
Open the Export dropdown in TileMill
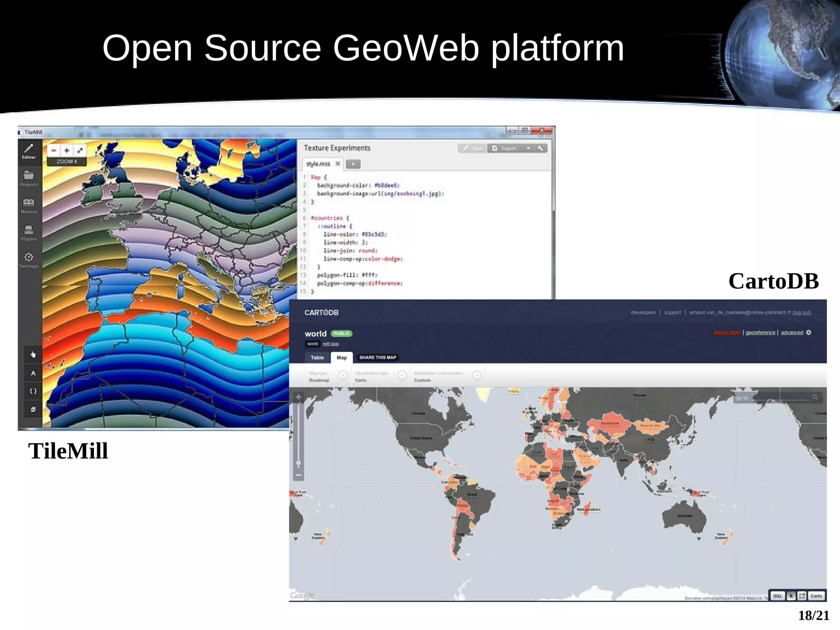pos(511,148)
